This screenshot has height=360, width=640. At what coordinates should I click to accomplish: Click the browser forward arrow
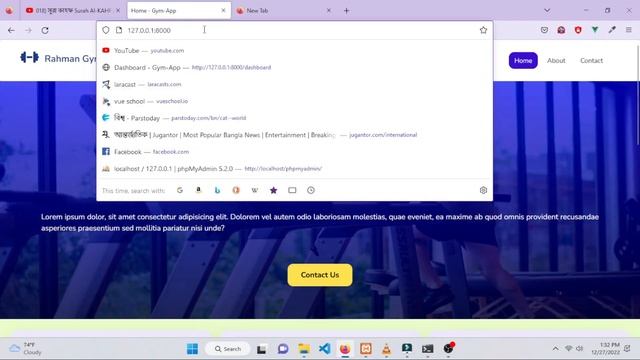28,30
